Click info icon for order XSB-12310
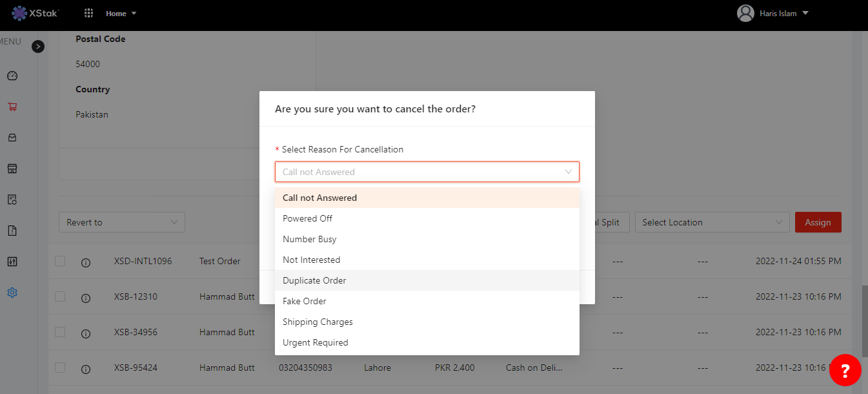This screenshot has width=868, height=394. pos(86,298)
